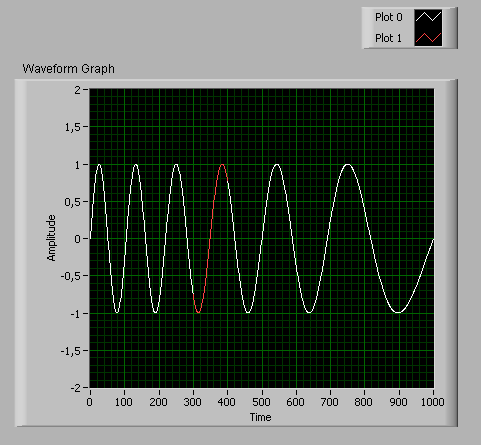
Task: Click the 100 tick on Time axis
Action: [x=124, y=402]
